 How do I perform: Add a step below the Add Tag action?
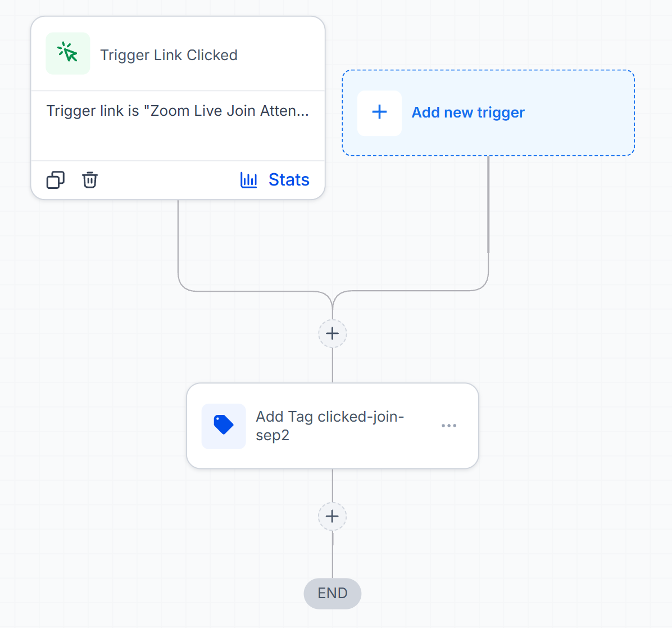click(332, 517)
